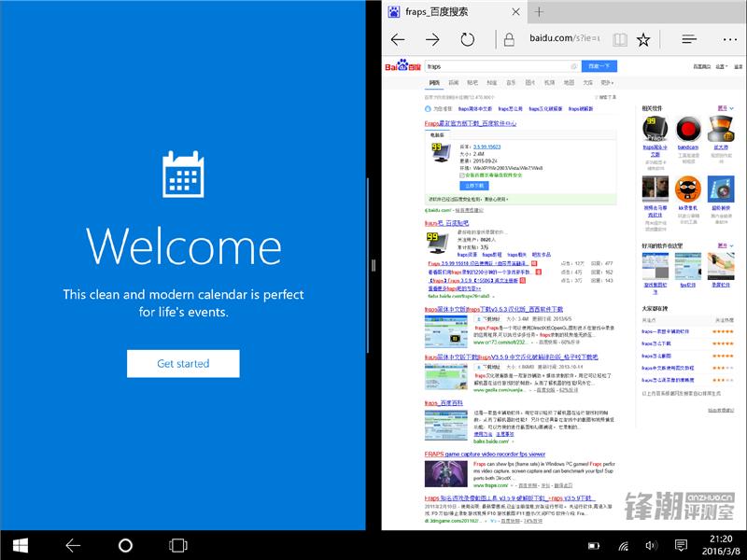
Task: Open the Hub panel in Edge
Action: (x=689, y=39)
